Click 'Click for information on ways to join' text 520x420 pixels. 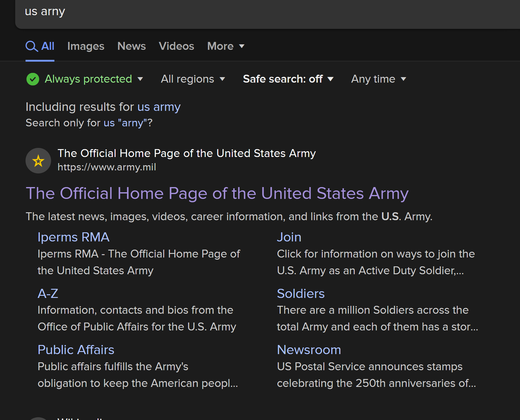(376, 262)
